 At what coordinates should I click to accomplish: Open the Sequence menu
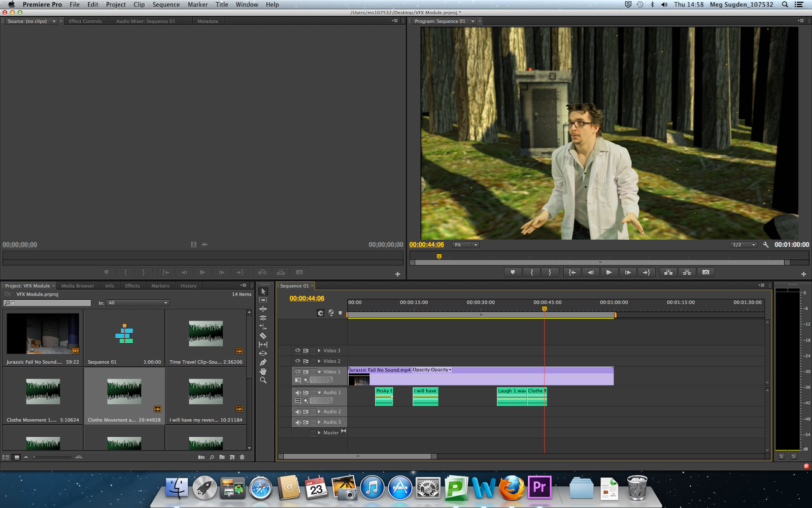pos(166,5)
